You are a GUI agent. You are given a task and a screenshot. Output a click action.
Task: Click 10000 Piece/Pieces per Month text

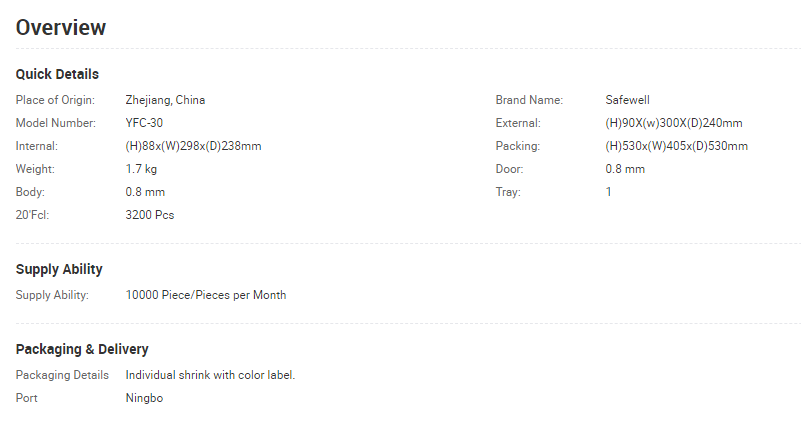206,295
